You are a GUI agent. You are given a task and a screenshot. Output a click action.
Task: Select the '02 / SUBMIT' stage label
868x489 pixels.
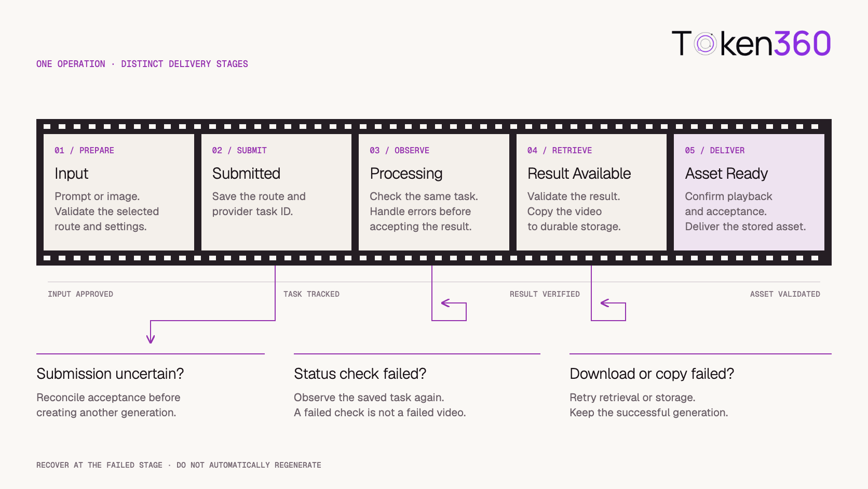tap(239, 150)
